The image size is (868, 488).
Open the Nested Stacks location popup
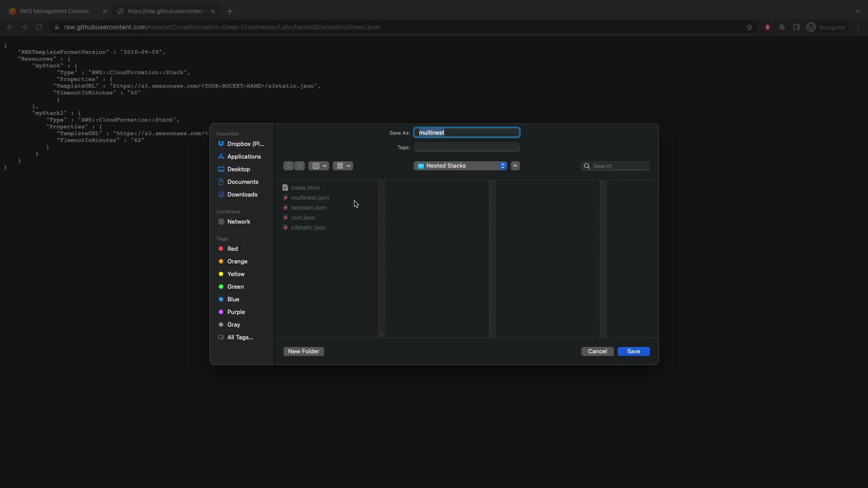pyautogui.click(x=460, y=166)
